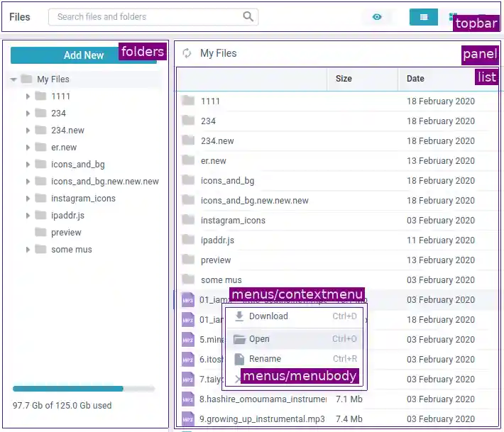Expand the ipaddr.js folder in tree
504x432 pixels.
tap(28, 215)
